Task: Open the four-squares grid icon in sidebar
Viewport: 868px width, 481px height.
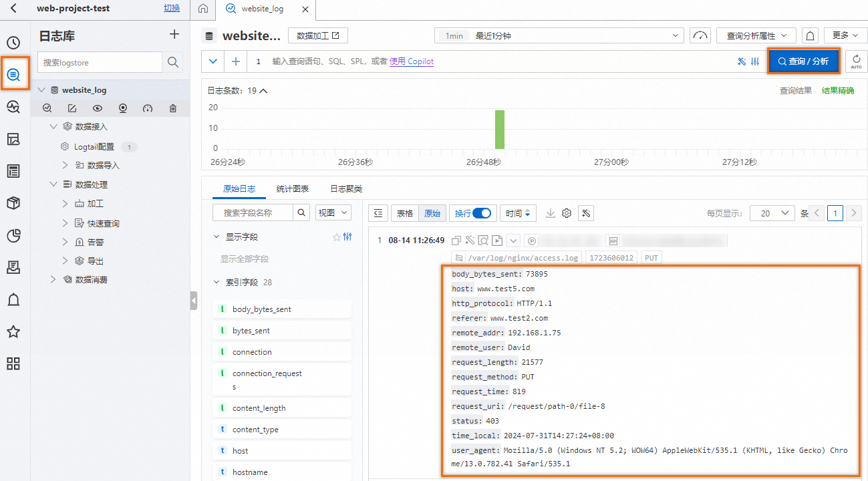Action: 13,364
